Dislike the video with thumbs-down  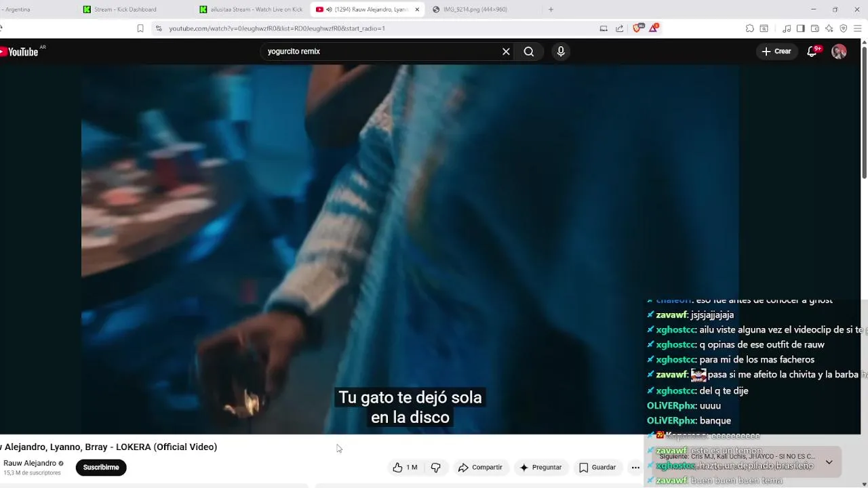coord(436,467)
